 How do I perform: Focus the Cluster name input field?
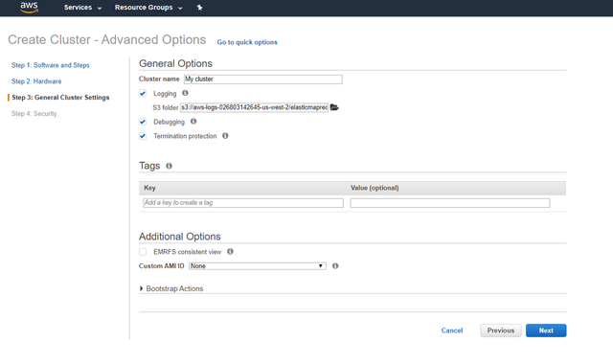[263, 79]
